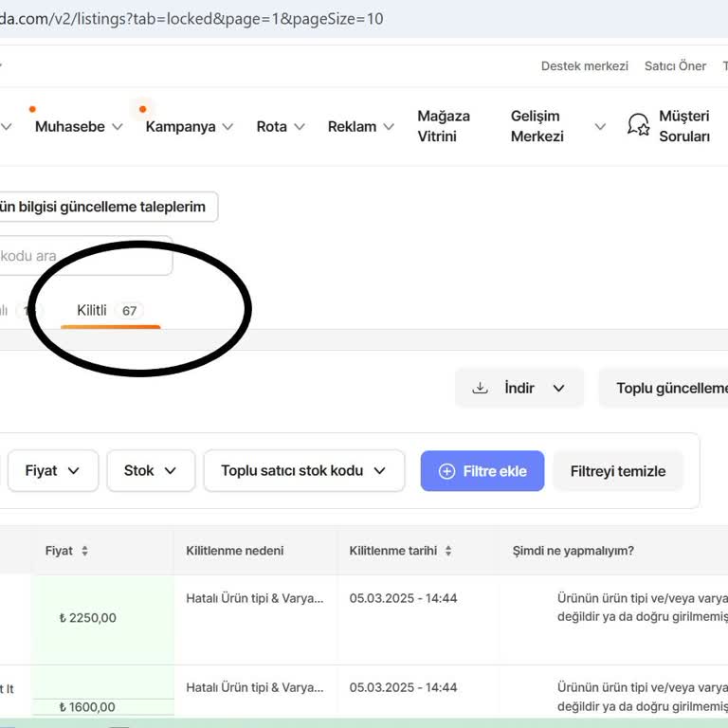Open Toplu satıcı stok kodu dropdown
The height and width of the screenshot is (728, 728).
pyautogui.click(x=304, y=470)
